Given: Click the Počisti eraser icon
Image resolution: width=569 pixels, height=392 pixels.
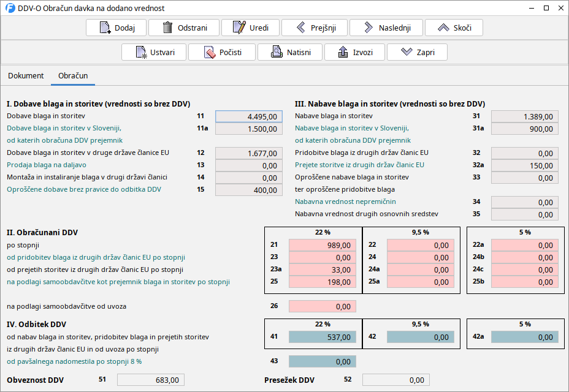Looking at the screenshot, I should 209,53.
